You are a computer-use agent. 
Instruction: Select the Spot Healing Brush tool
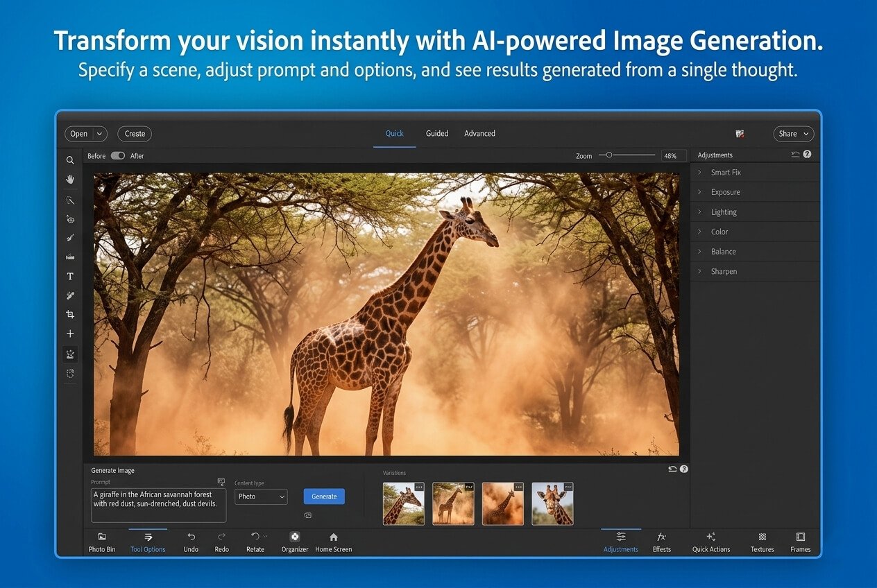(x=70, y=238)
